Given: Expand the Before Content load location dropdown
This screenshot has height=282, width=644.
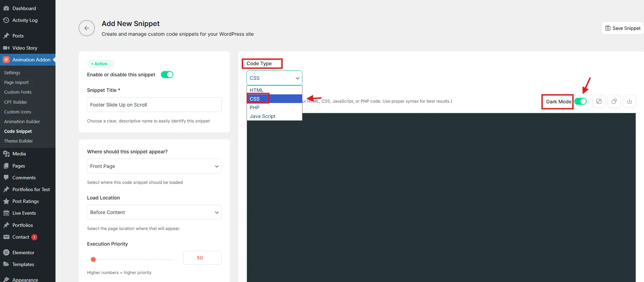Looking at the screenshot, I should click(154, 212).
